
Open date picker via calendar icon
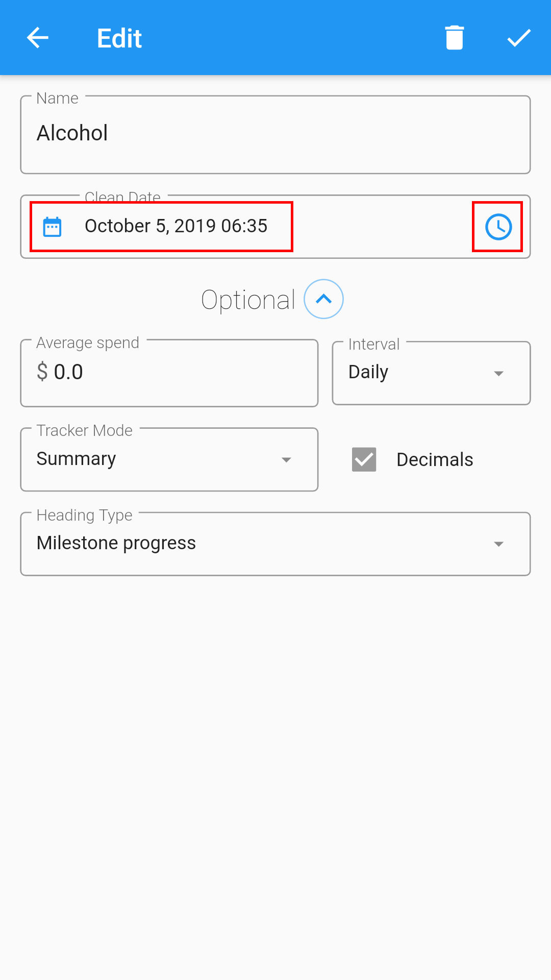pyautogui.click(x=52, y=227)
